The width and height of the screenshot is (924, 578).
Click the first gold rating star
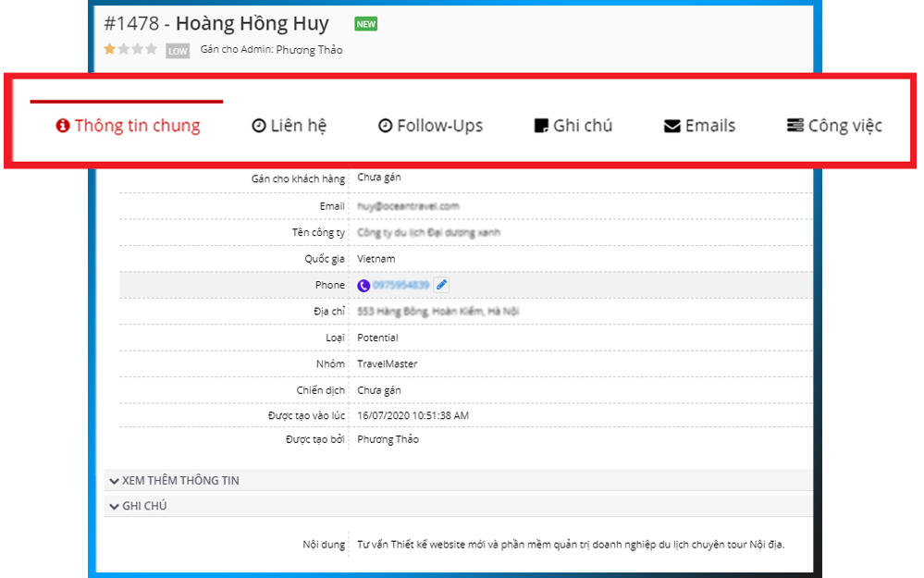[110, 50]
